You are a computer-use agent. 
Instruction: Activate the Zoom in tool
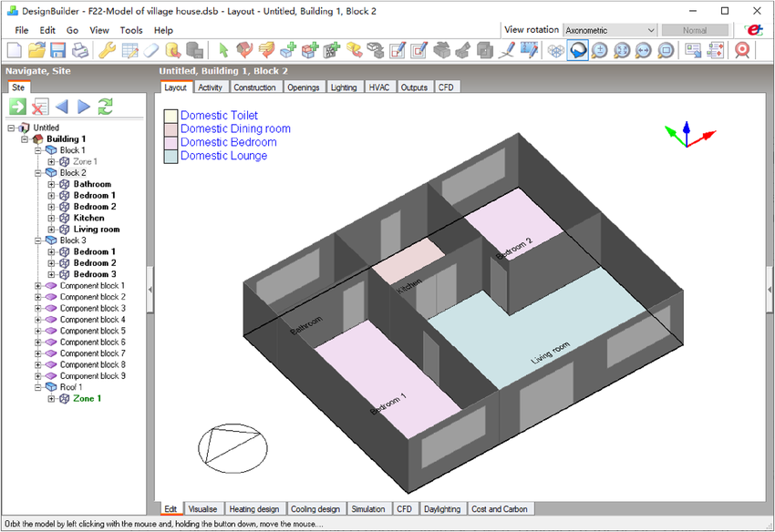pyautogui.click(x=598, y=51)
